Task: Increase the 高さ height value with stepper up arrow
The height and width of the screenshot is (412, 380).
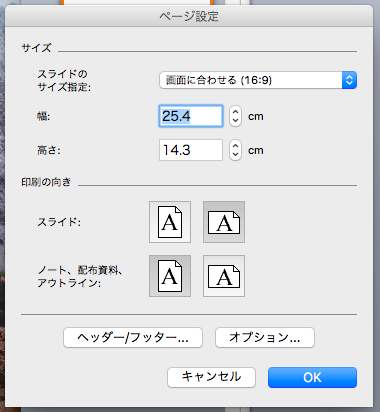Action: [x=235, y=145]
